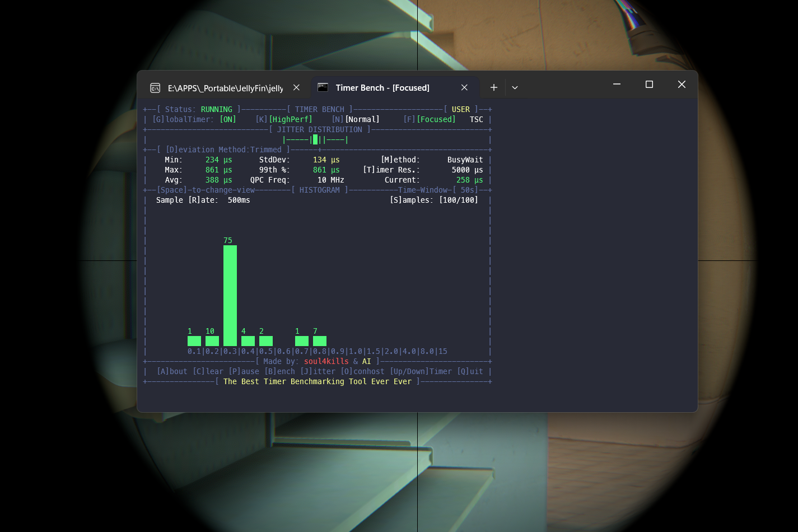Click the [J]itter command

[x=318, y=371]
